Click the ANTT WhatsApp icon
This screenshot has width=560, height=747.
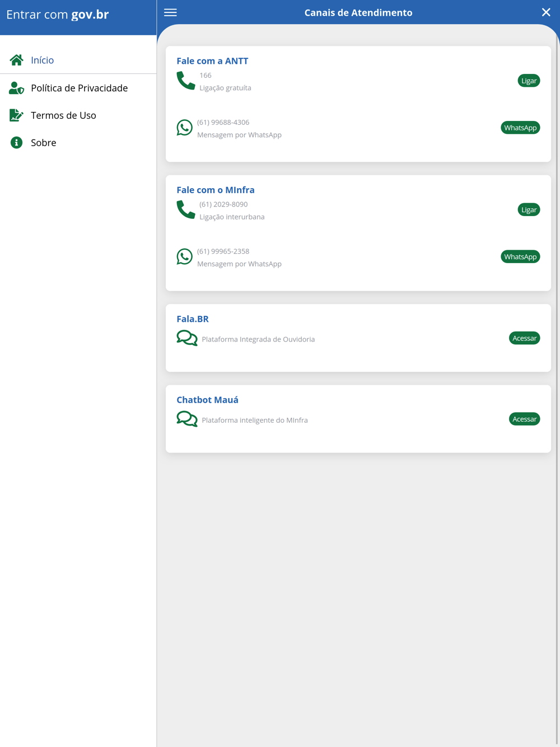click(x=184, y=128)
